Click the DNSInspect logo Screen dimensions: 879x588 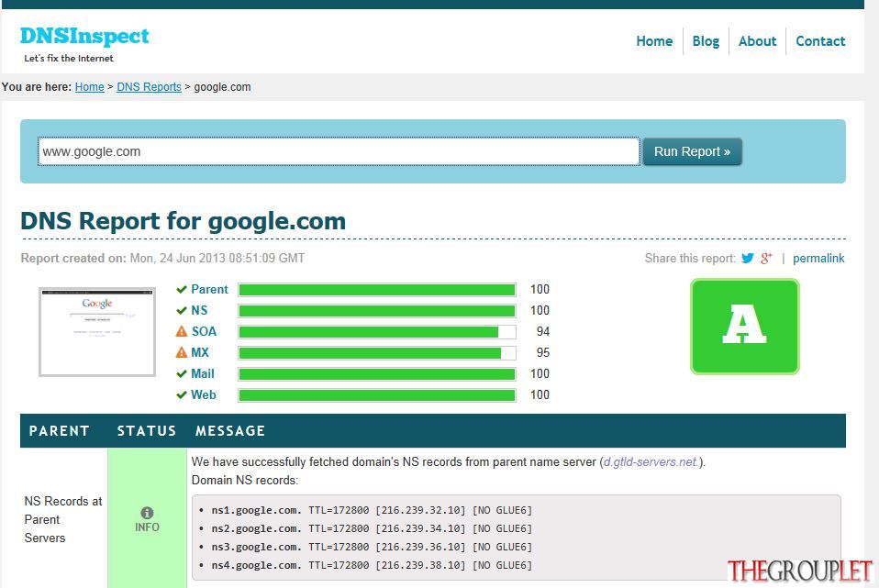pos(84,36)
